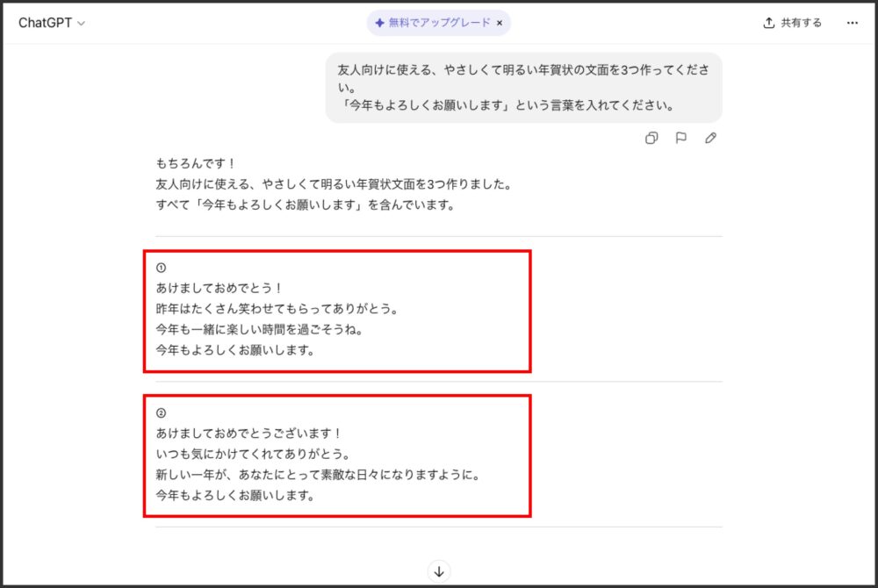Viewport: 878px width, 588px height.
Task: Edit the prompt with pencil icon
Action: point(711,138)
